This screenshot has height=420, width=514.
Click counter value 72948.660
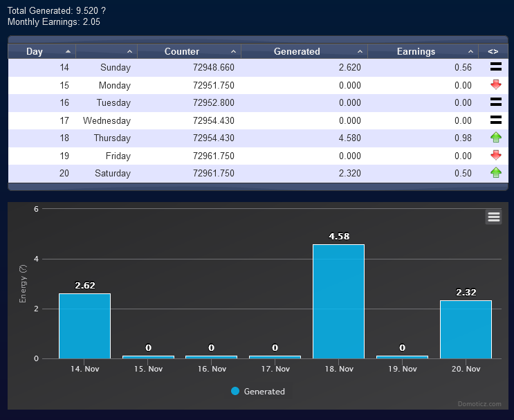[x=213, y=68]
